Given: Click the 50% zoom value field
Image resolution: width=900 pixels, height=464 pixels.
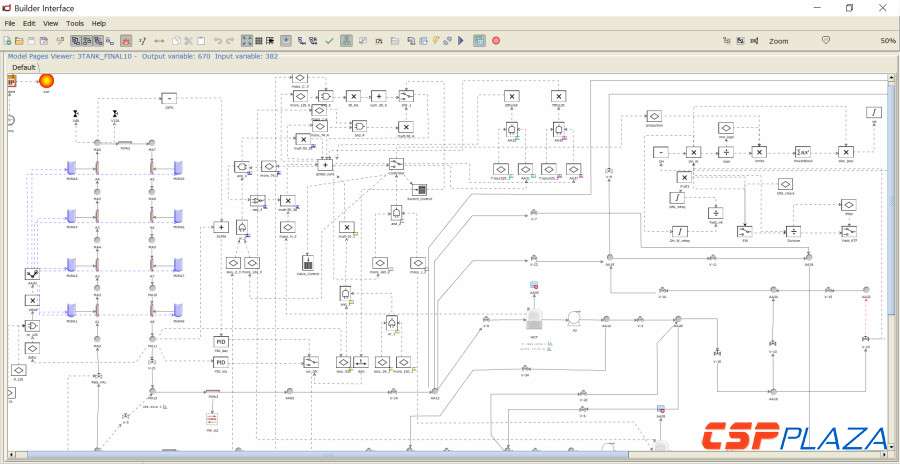Looking at the screenshot, I should (886, 41).
